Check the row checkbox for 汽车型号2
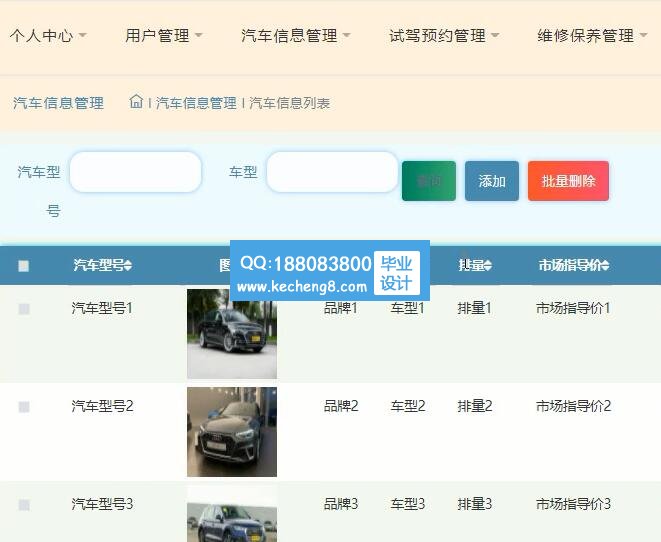 24,407
